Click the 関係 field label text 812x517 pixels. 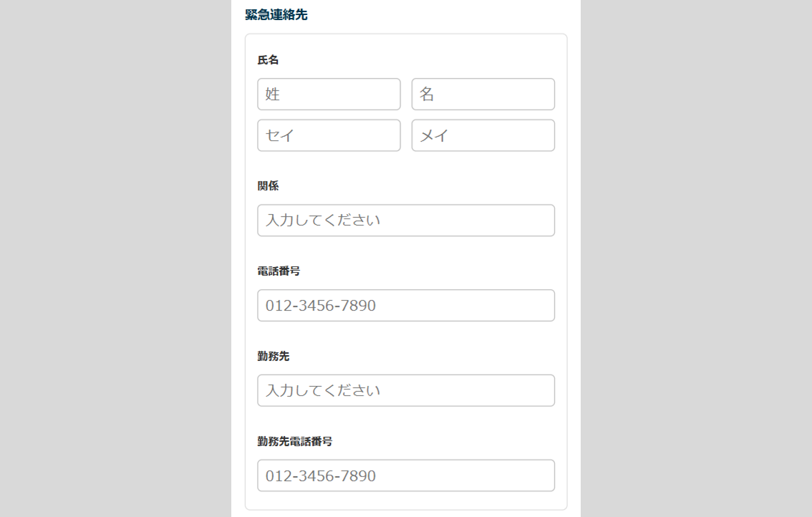click(x=269, y=186)
